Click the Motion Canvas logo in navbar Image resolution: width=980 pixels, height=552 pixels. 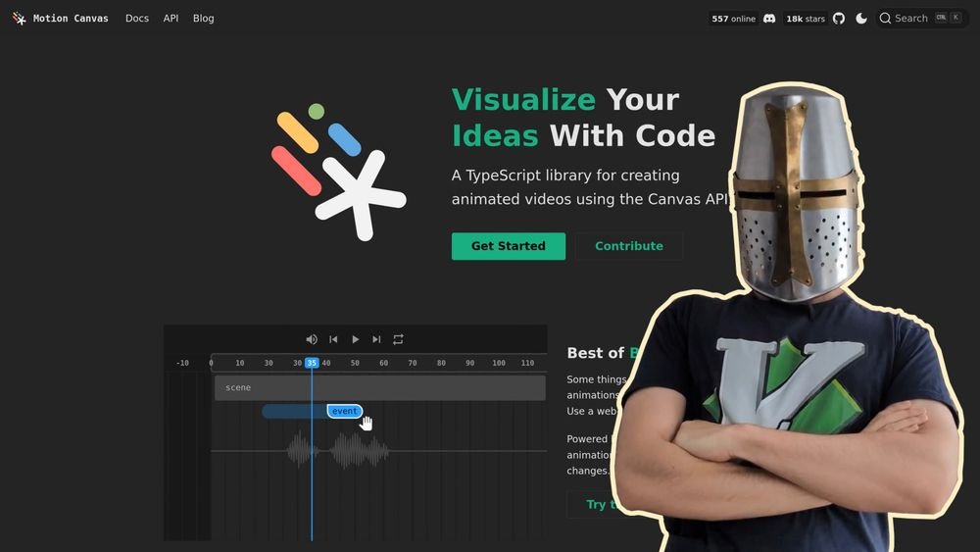coord(20,19)
